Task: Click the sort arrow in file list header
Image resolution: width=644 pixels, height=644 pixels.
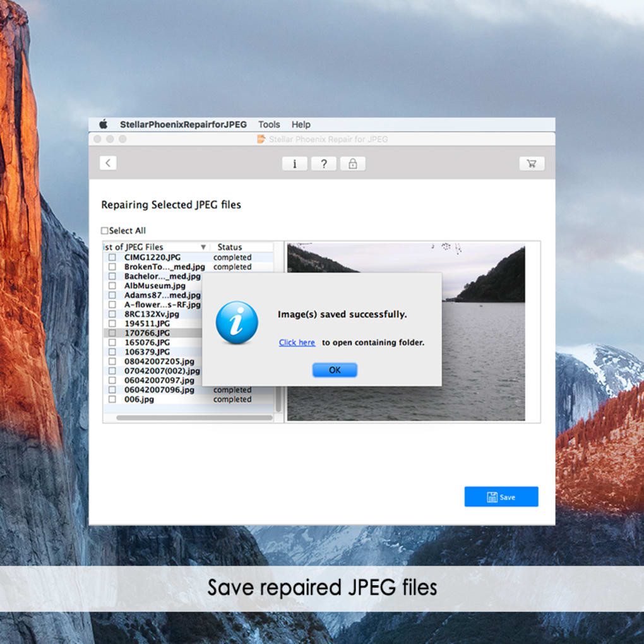Action: (203, 247)
